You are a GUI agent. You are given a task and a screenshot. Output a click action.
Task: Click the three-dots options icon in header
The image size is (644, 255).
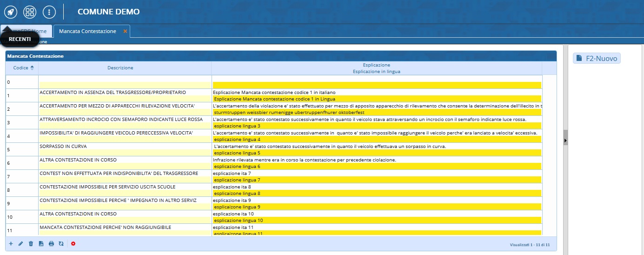49,12
